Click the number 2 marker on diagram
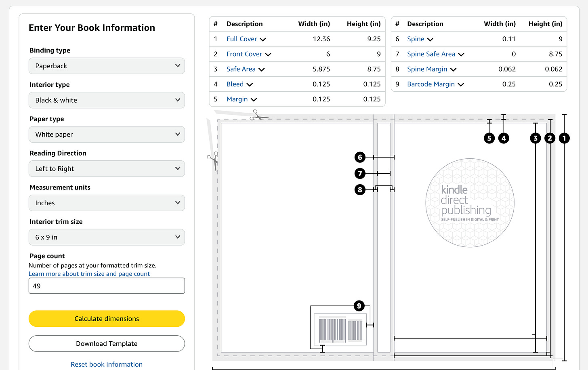Viewport: 588px width, 370px height. [x=550, y=138]
